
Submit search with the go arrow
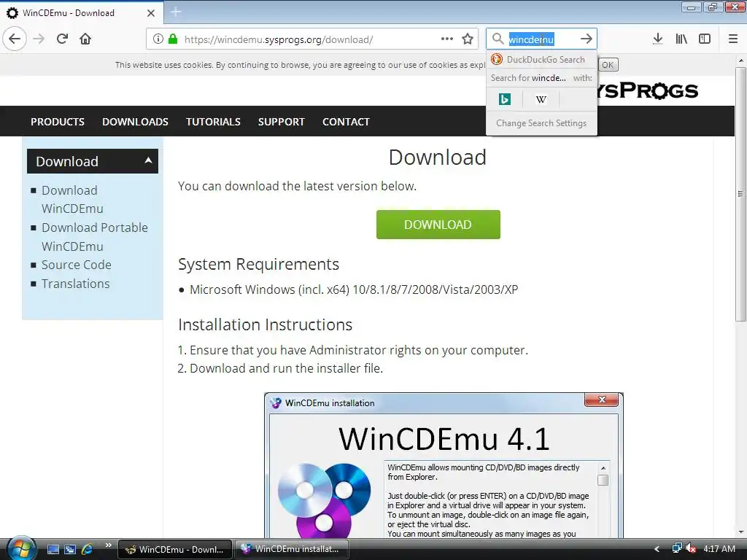click(x=587, y=39)
